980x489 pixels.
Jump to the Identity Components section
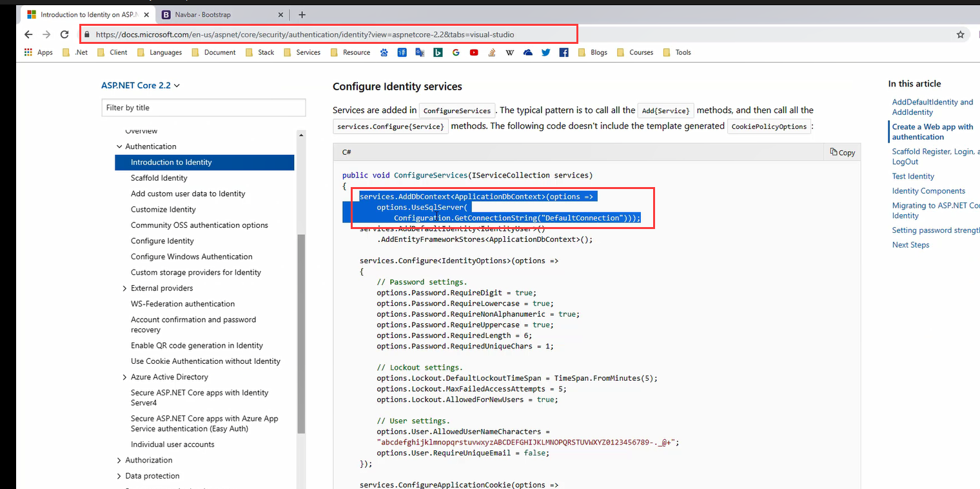coord(928,191)
